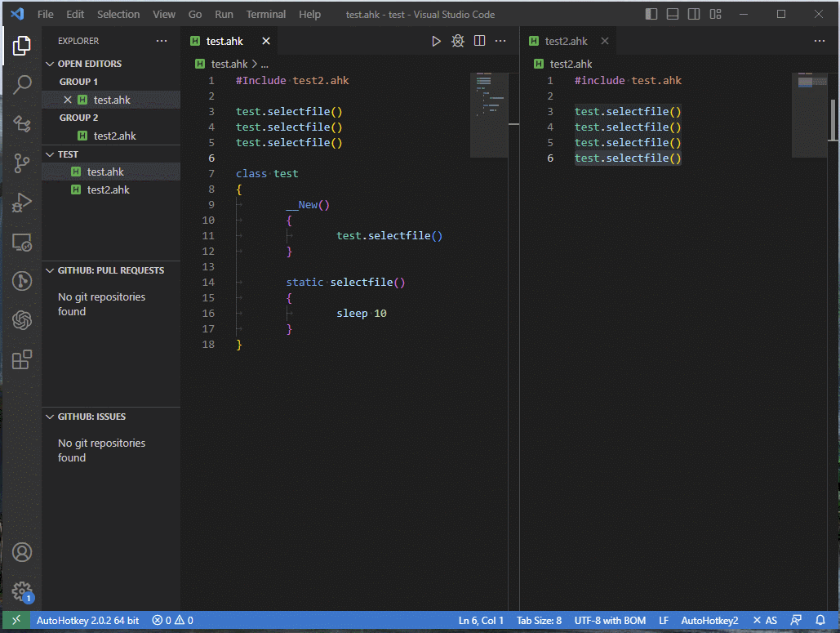Open the Terminal menu
840x633 pixels.
265,14
